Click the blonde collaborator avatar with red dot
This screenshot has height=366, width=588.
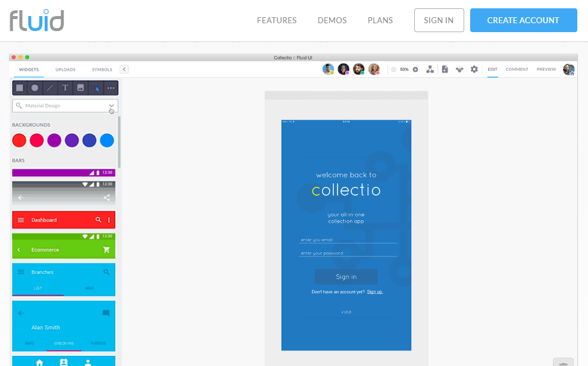[374, 69]
